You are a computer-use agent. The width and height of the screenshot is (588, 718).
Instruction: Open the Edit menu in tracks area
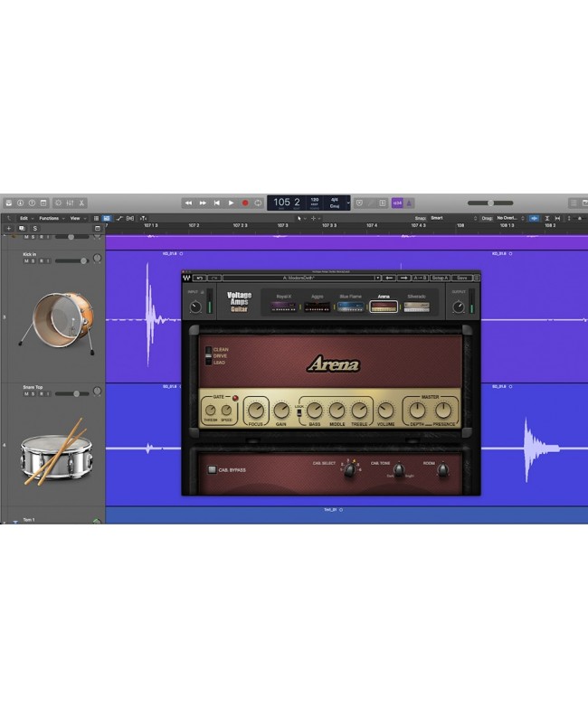tap(26, 219)
